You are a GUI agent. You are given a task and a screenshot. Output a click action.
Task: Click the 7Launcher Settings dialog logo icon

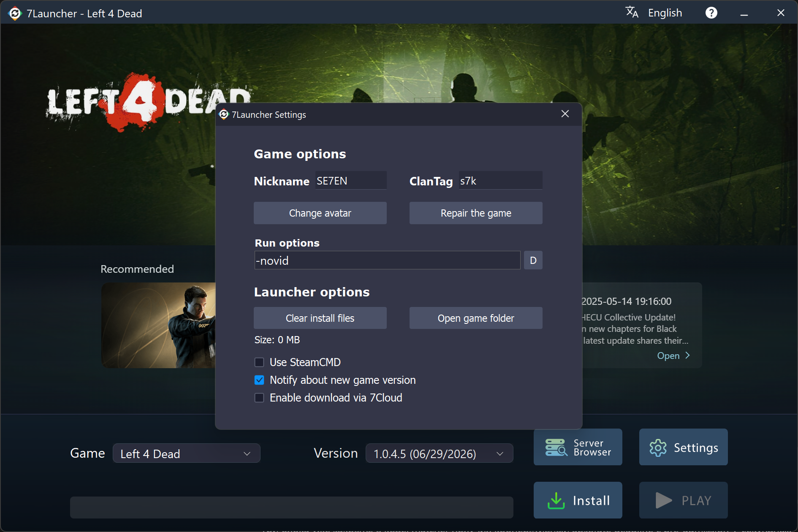coord(224,114)
